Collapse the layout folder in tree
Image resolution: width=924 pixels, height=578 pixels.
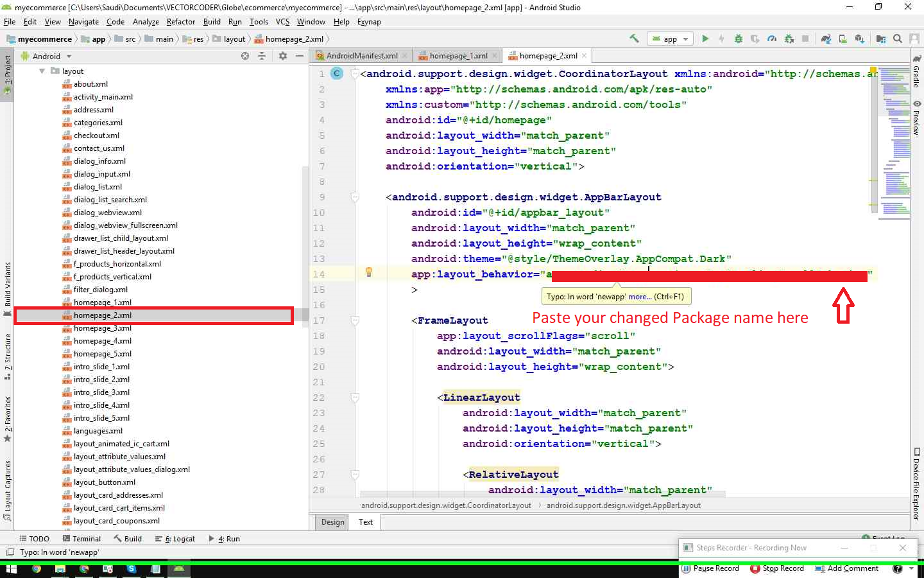click(42, 71)
